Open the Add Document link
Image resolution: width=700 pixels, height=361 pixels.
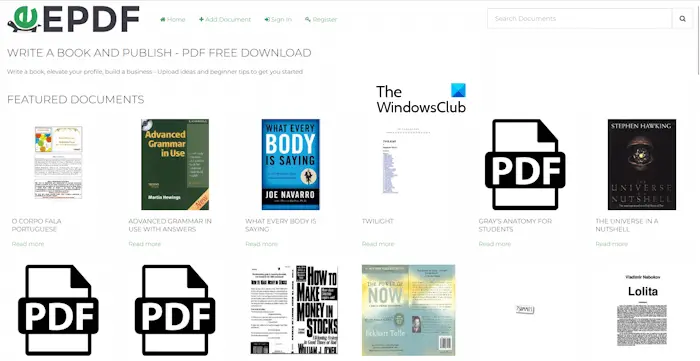[225, 19]
